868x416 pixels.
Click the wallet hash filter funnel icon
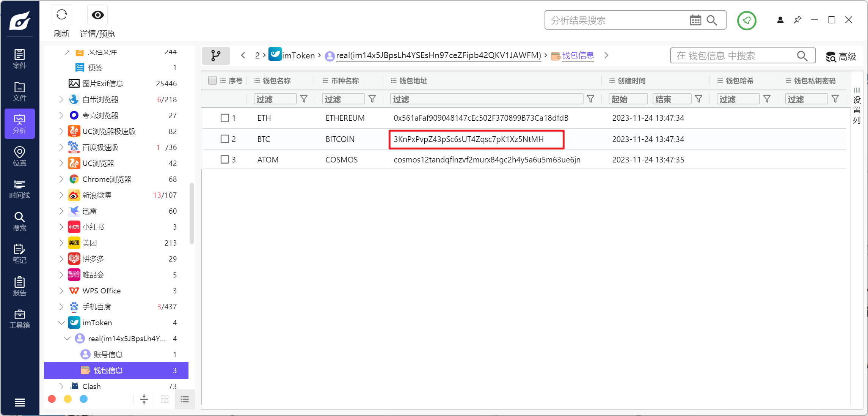point(767,99)
